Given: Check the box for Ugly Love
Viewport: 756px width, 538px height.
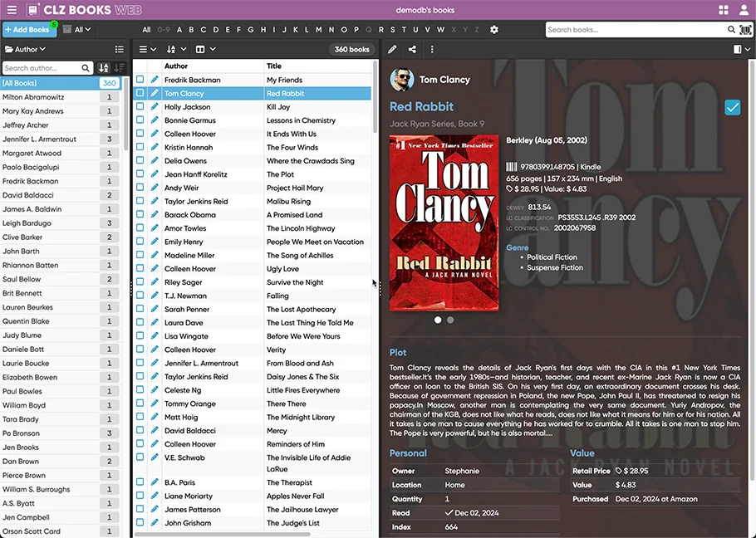Looking at the screenshot, I should click(140, 268).
